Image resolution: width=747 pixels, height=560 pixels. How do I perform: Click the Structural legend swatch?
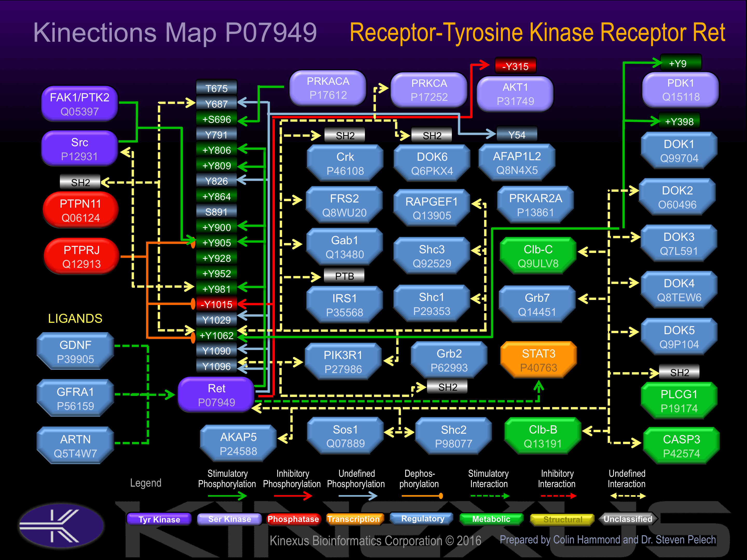[x=562, y=520]
